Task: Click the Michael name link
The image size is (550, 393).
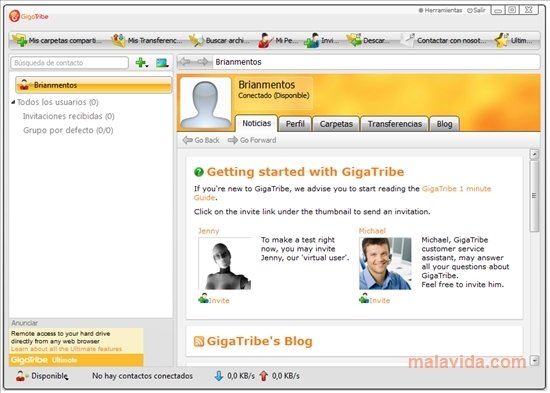Action: pos(372,231)
